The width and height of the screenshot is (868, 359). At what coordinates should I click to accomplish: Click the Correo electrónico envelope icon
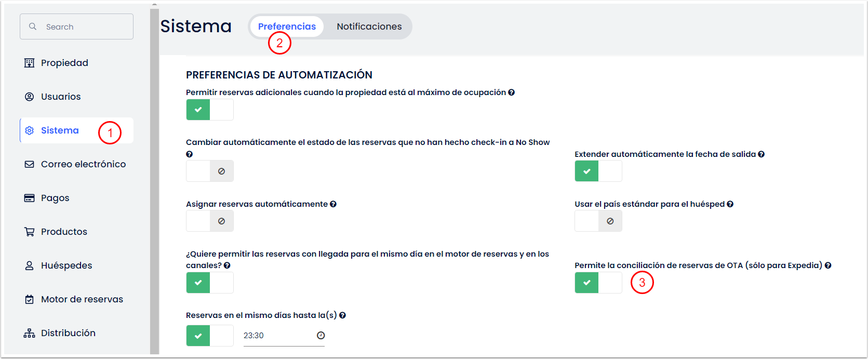point(30,164)
